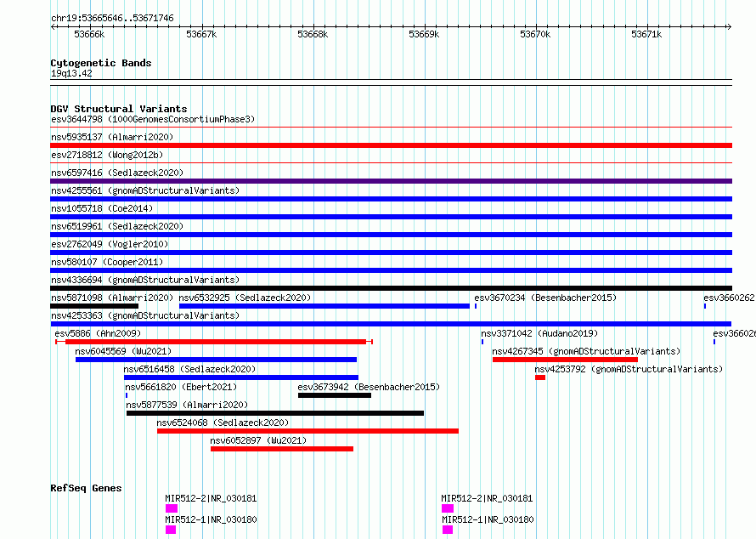The height and width of the screenshot is (539, 756).
Task: Select the left MIR512-1 magenta gene box
Action: 171,530
